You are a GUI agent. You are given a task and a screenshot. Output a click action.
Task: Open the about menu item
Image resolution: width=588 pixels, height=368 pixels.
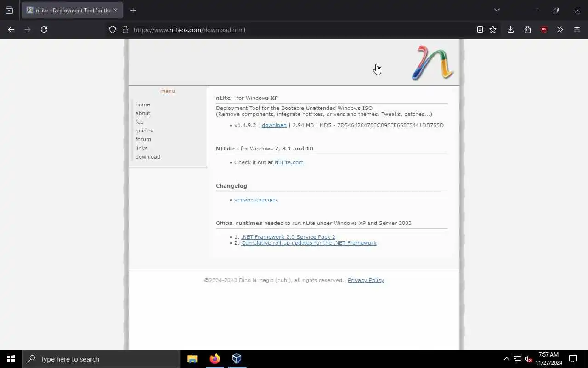(x=143, y=113)
